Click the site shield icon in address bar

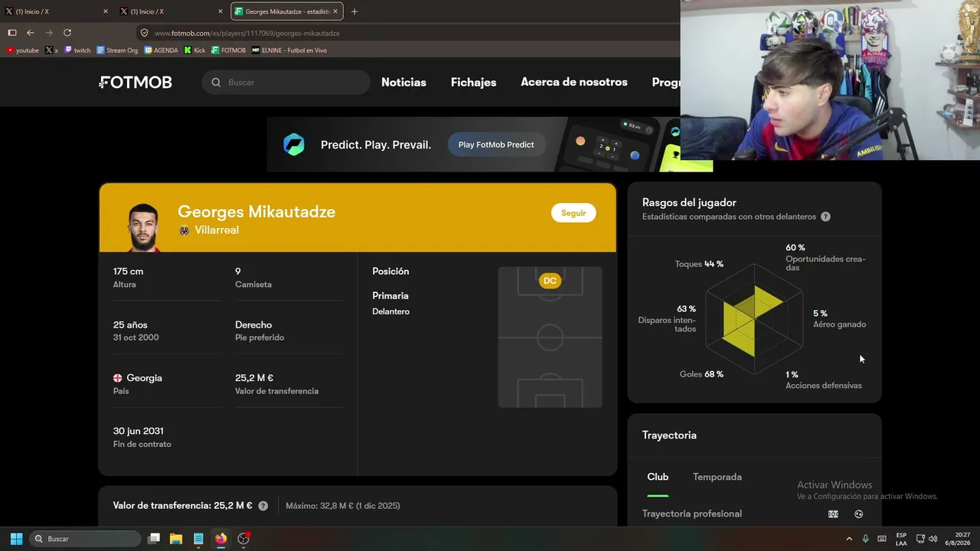click(144, 33)
